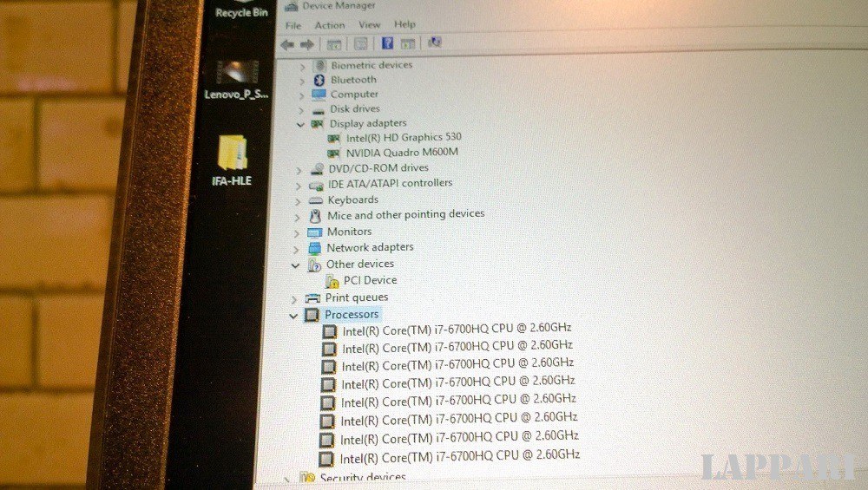Open the File menu
The image size is (868, 490).
293,25
